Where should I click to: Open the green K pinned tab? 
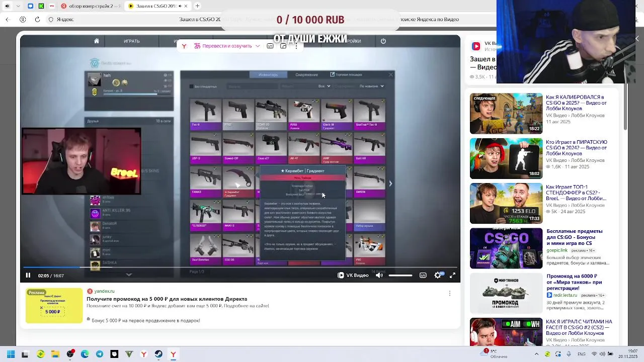pyautogui.click(x=41, y=6)
